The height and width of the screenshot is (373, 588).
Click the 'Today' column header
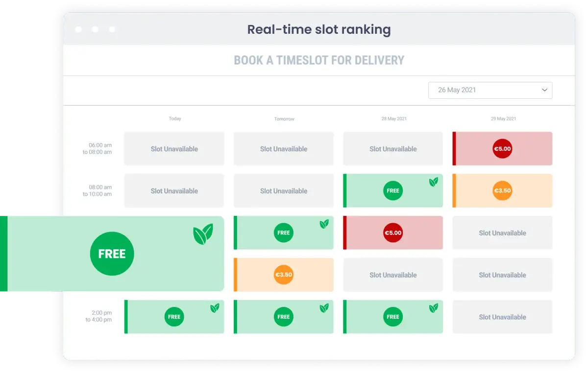click(175, 118)
